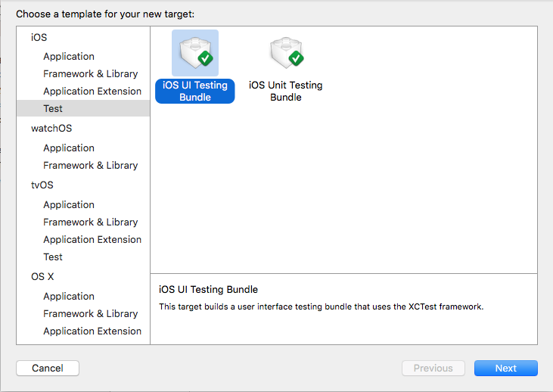
Task: Select Framework & Library under watchOS
Action: click(x=90, y=165)
